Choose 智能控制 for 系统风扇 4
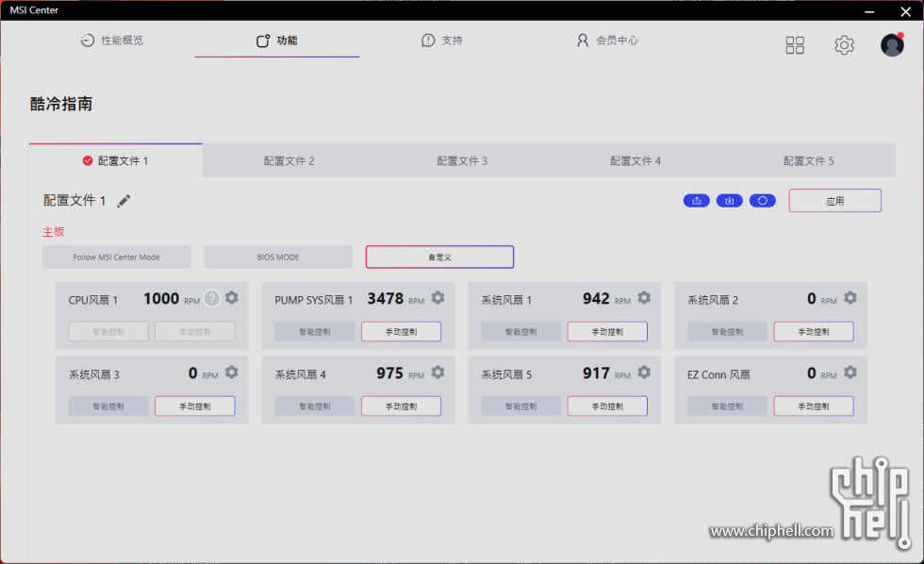 [x=315, y=406]
